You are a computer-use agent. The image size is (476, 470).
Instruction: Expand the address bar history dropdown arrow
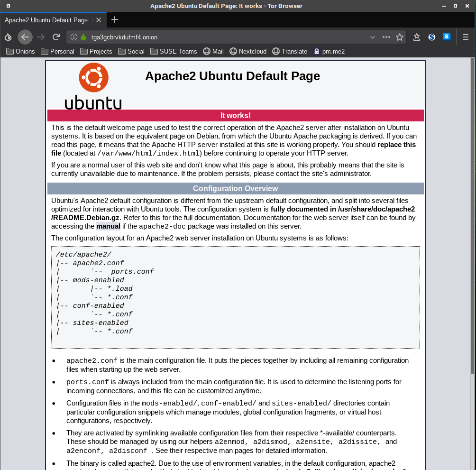[373, 37]
